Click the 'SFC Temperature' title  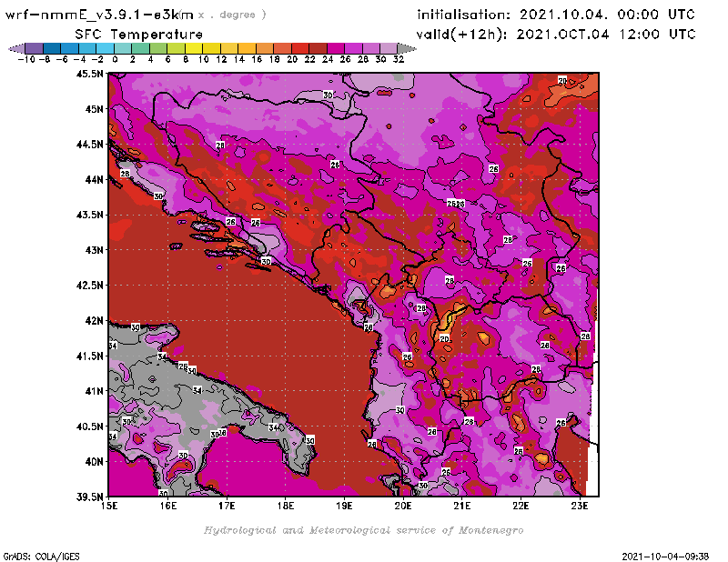click(x=139, y=35)
